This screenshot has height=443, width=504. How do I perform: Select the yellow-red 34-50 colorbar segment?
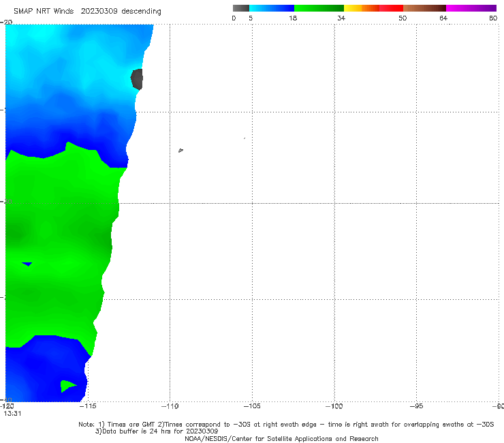[x=373, y=8]
